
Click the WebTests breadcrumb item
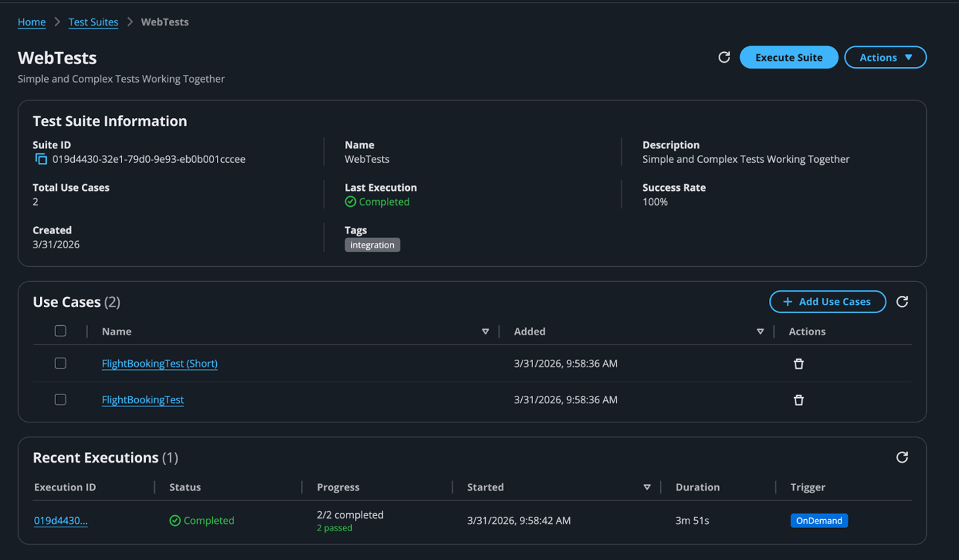pos(165,22)
